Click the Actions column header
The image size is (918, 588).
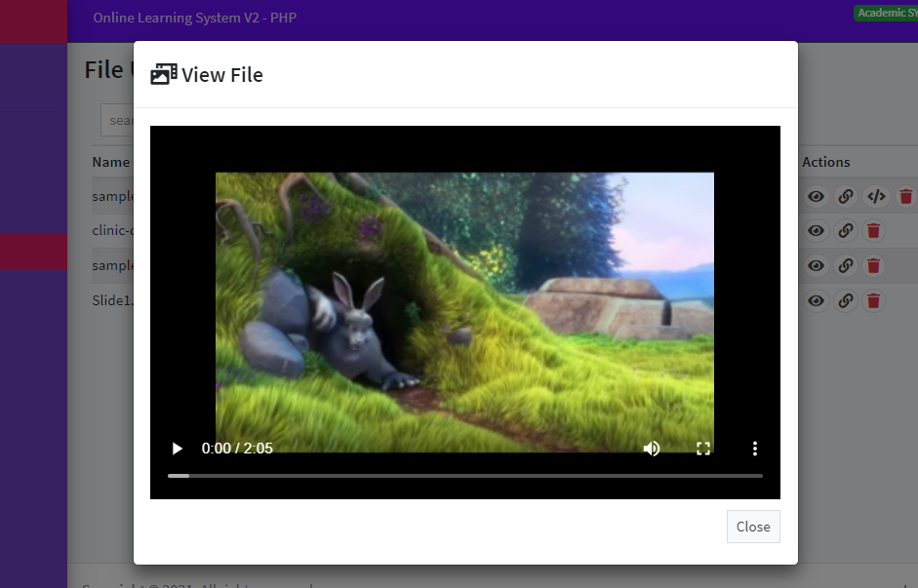(826, 162)
